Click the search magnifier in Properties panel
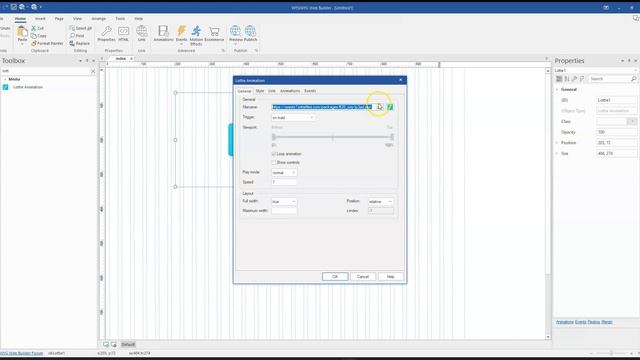 coord(633,79)
